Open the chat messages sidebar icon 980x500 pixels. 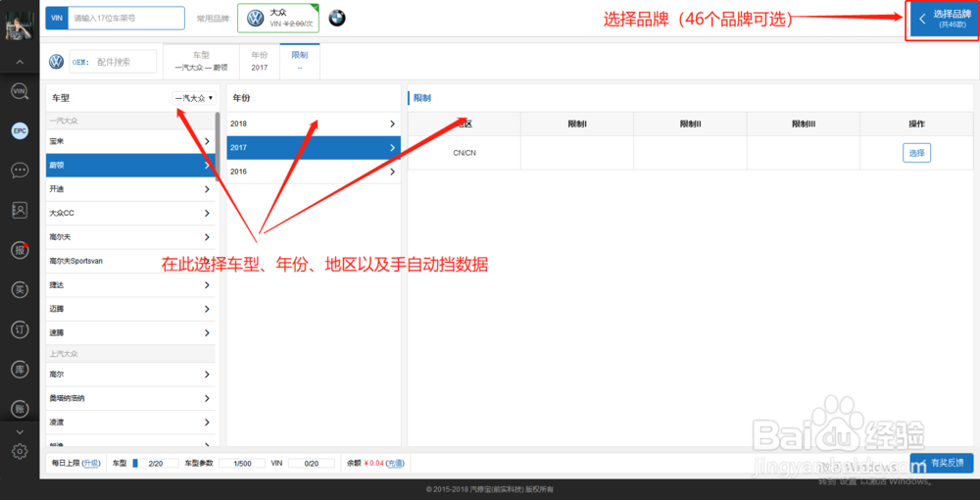click(20, 170)
